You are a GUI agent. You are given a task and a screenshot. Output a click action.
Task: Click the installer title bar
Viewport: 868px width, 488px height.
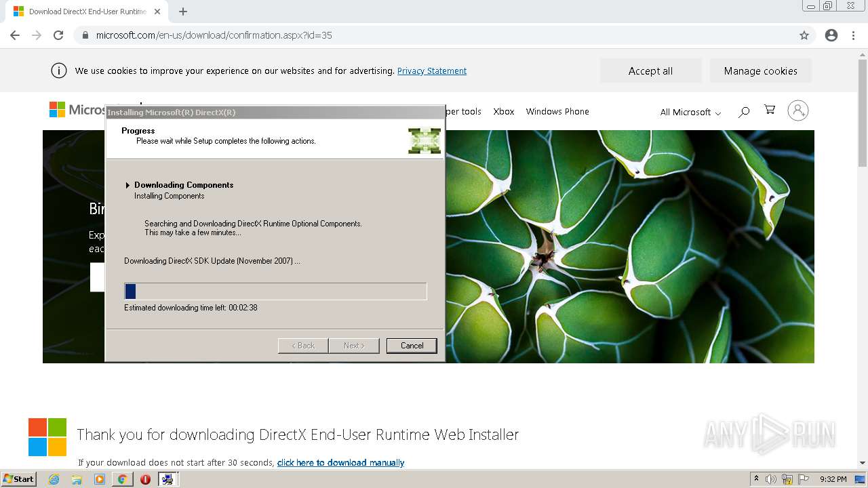point(275,113)
